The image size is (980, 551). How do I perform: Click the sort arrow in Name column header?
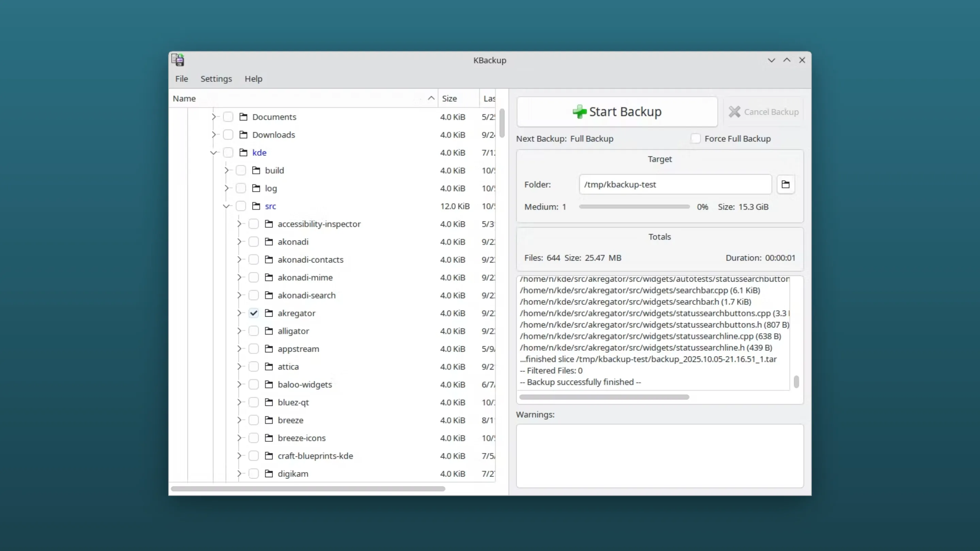[431, 98]
